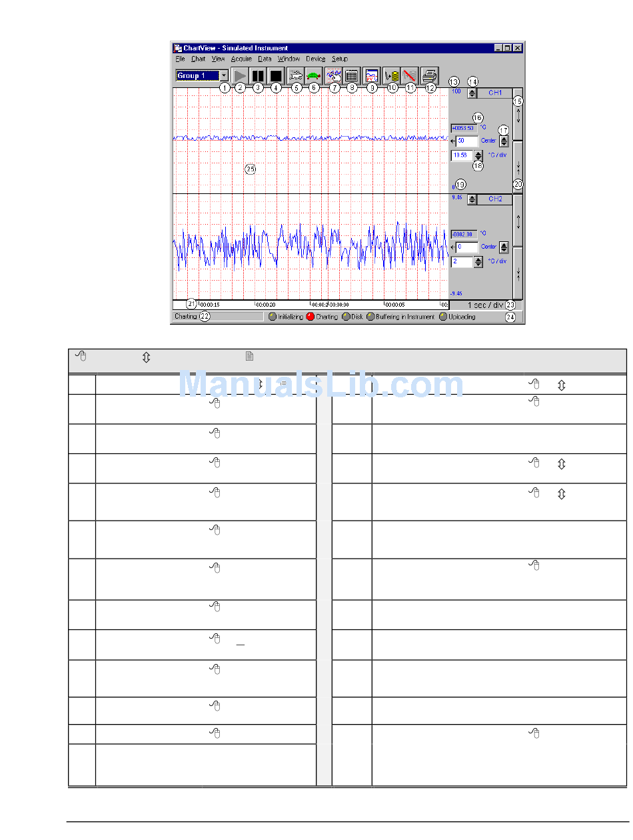Click the CH1 channel selector arrows
633x840 pixels.
[472, 93]
